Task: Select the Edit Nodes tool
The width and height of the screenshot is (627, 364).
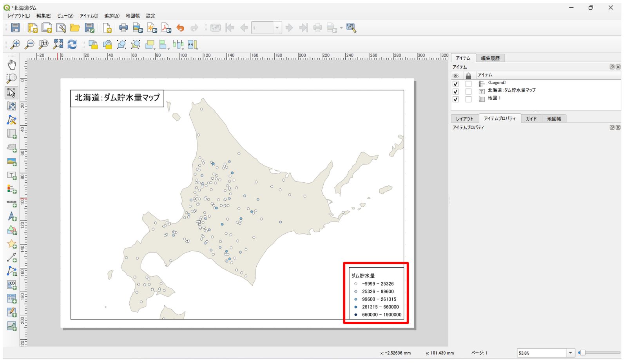Action: [12, 120]
